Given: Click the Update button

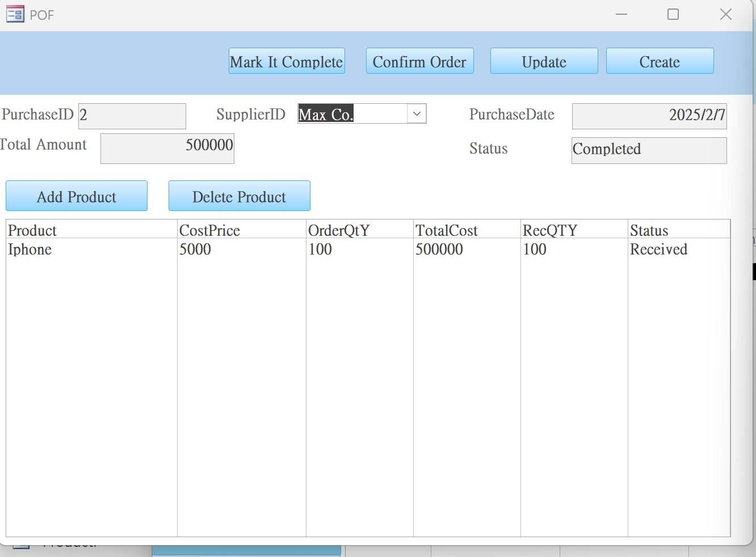Looking at the screenshot, I should [x=544, y=61].
